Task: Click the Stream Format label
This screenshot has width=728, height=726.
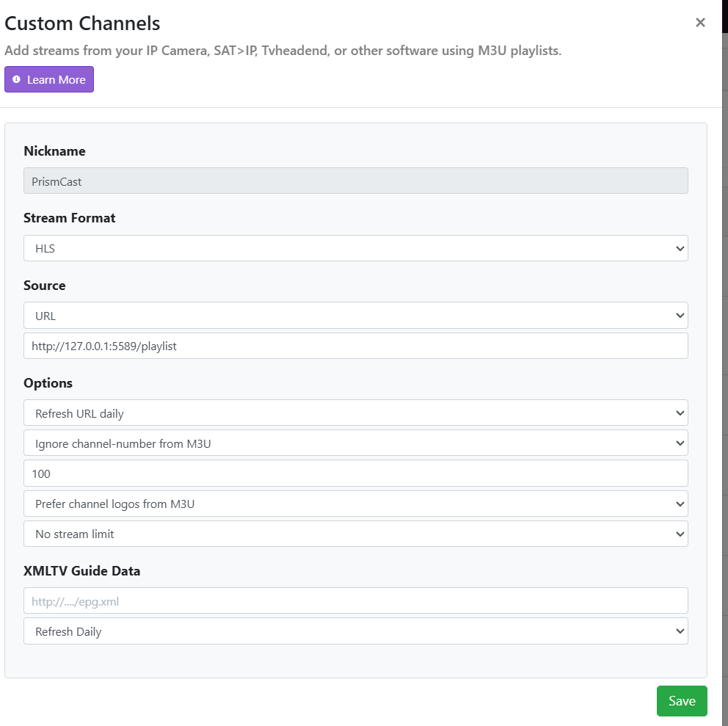Action: (70, 218)
